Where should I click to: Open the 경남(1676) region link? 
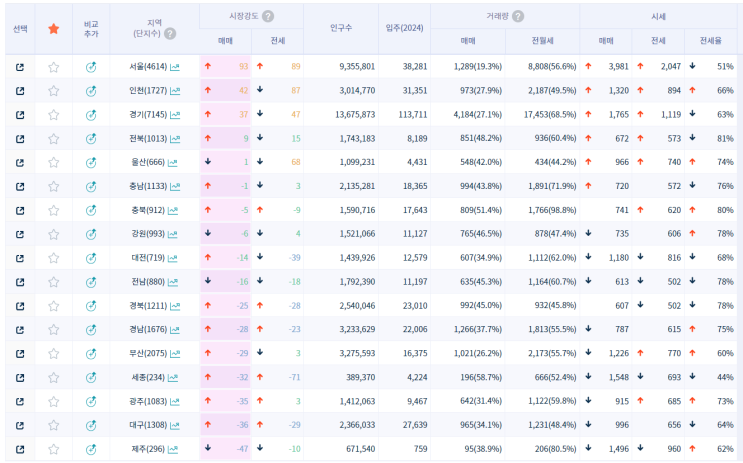[x=147, y=329]
